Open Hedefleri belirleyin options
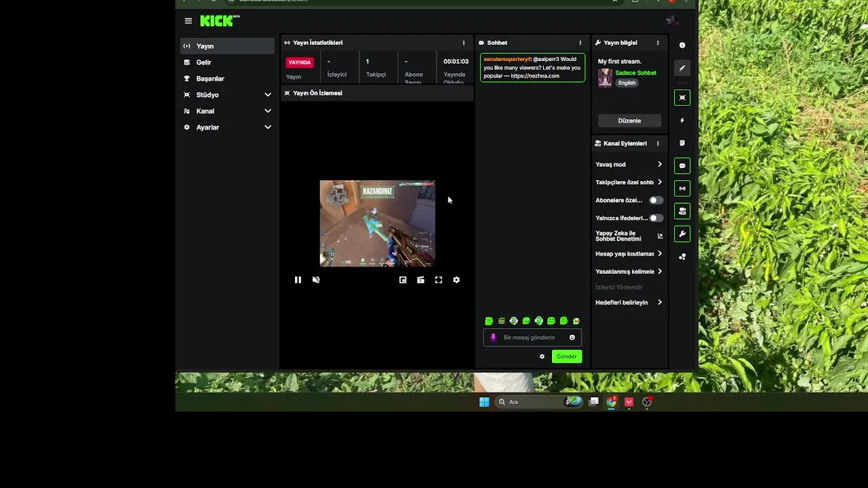 pyautogui.click(x=629, y=303)
